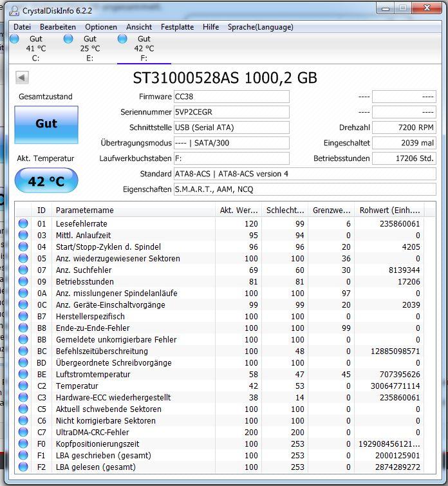Screen dimensions: 448x486
Task: Click the status orb for Luftstromtemperatur
Action: coord(23,374)
